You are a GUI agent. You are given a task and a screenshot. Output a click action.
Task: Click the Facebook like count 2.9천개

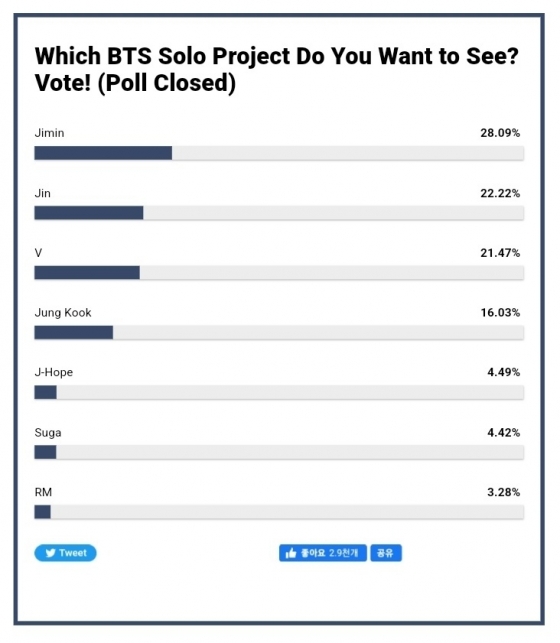(344, 553)
